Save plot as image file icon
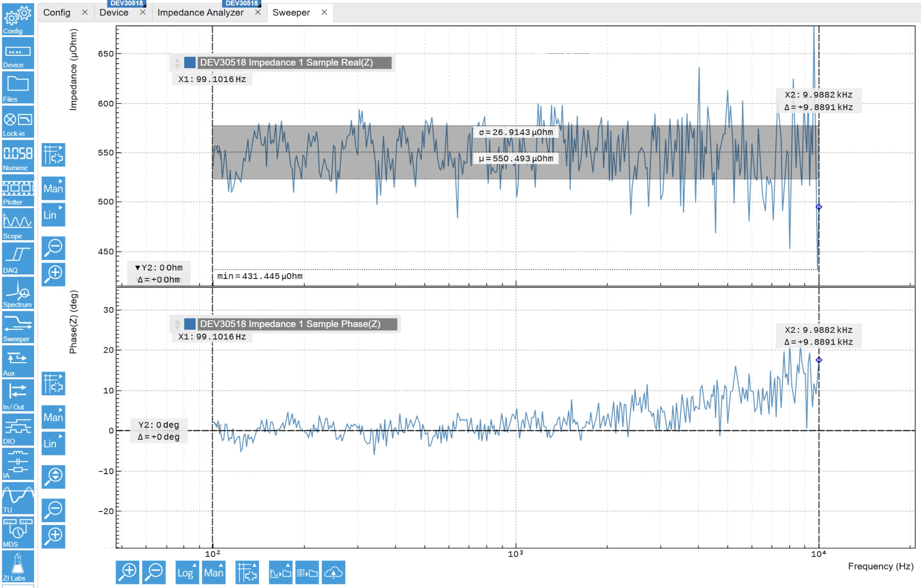The height and width of the screenshot is (588, 921). coord(281,572)
